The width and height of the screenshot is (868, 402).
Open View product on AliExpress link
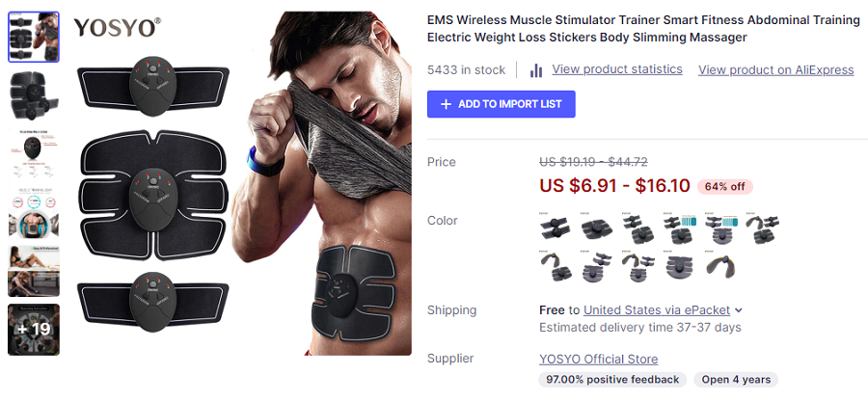pos(775,70)
